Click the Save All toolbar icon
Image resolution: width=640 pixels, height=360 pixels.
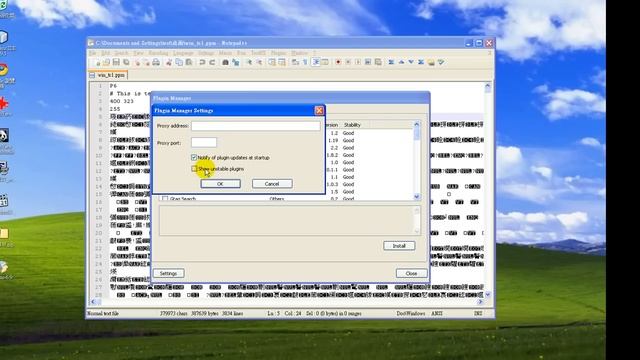pos(126,62)
